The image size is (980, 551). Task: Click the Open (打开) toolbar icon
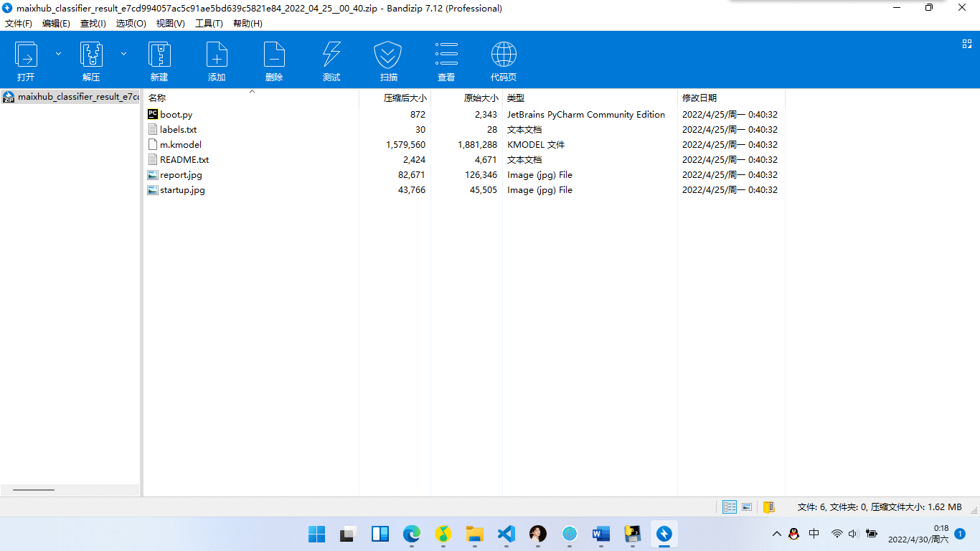(x=26, y=56)
